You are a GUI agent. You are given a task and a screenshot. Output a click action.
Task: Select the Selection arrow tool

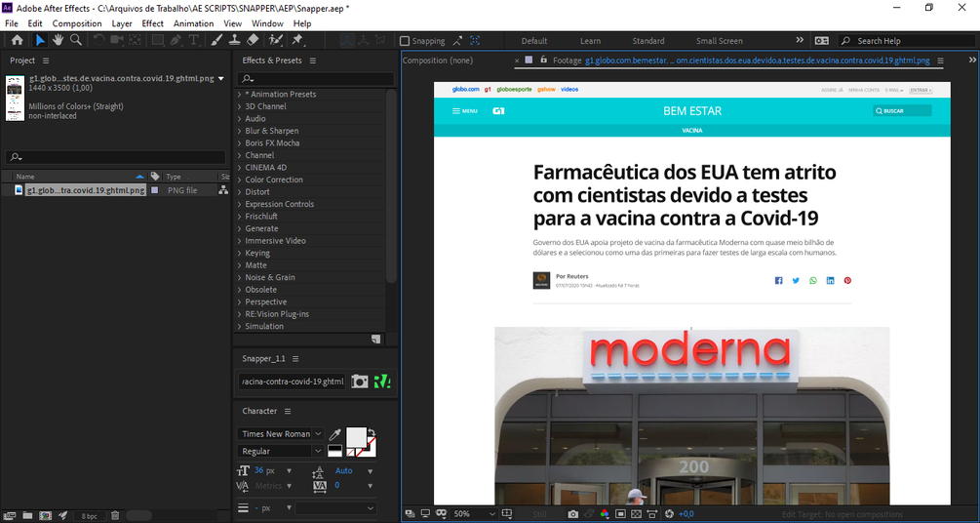[x=40, y=40]
